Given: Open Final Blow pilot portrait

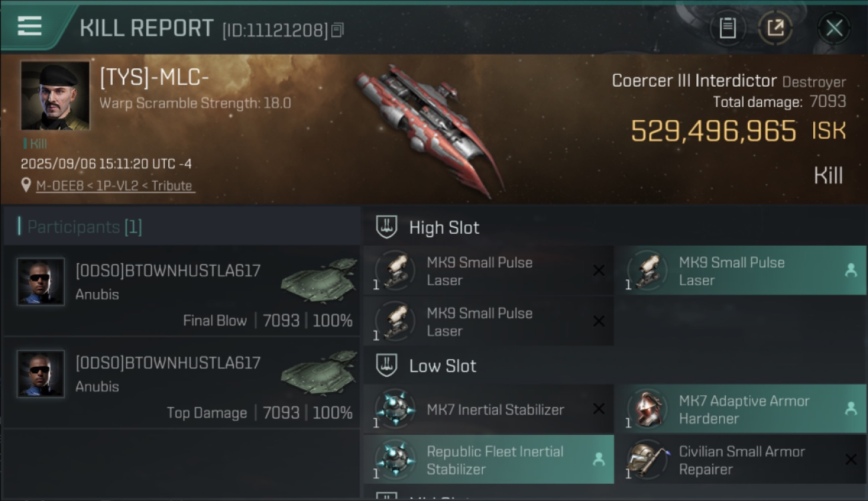Looking at the screenshot, I should [41, 282].
